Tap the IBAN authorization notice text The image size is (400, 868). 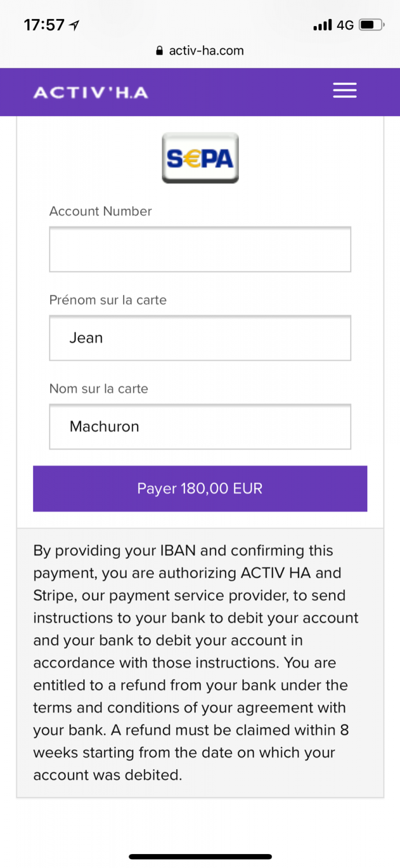point(197,663)
